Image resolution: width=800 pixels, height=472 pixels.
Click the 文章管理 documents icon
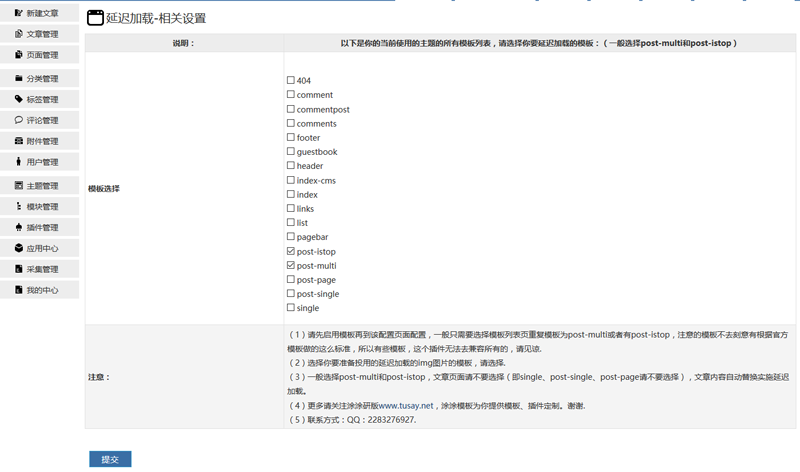[x=19, y=34]
